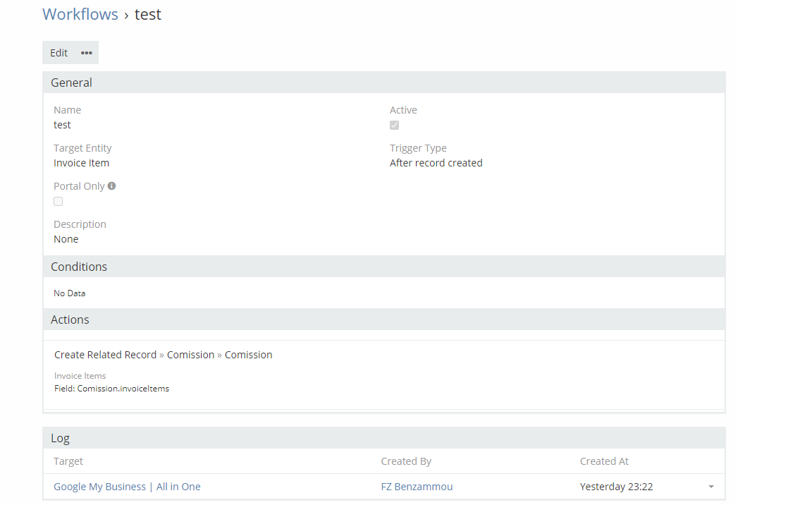This screenshot has height=505, width=812.
Task: Click the Created At column header
Action: (x=604, y=461)
